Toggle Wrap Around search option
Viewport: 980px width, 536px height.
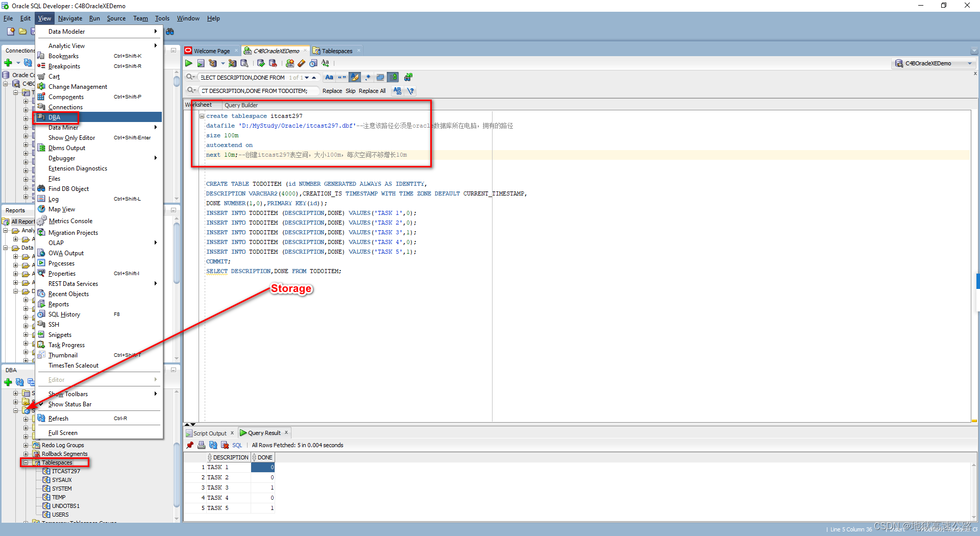click(393, 77)
